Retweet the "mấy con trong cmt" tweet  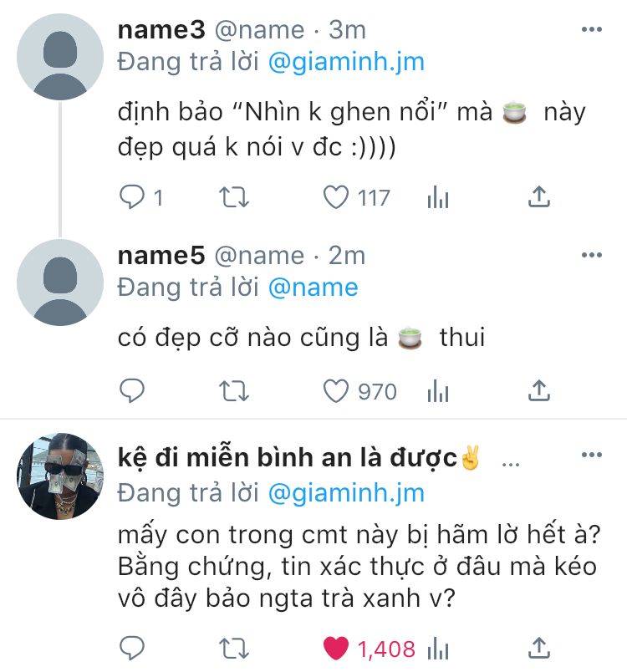pos(233,649)
